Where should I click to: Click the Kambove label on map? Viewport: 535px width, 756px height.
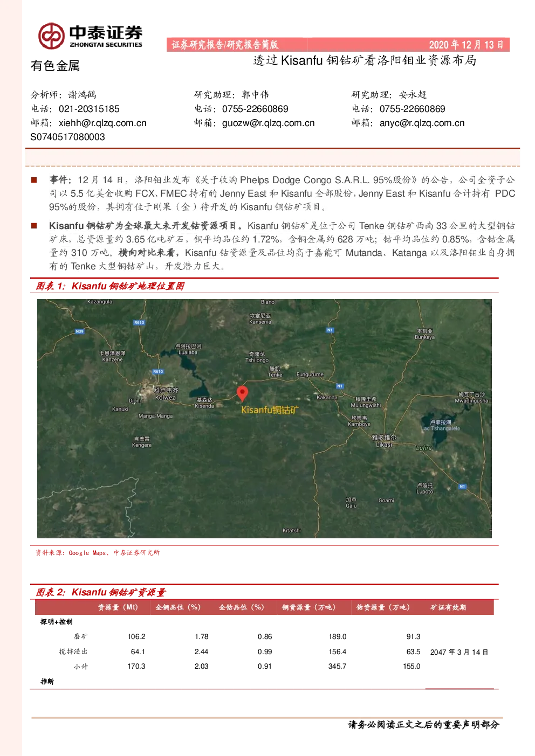(359, 421)
